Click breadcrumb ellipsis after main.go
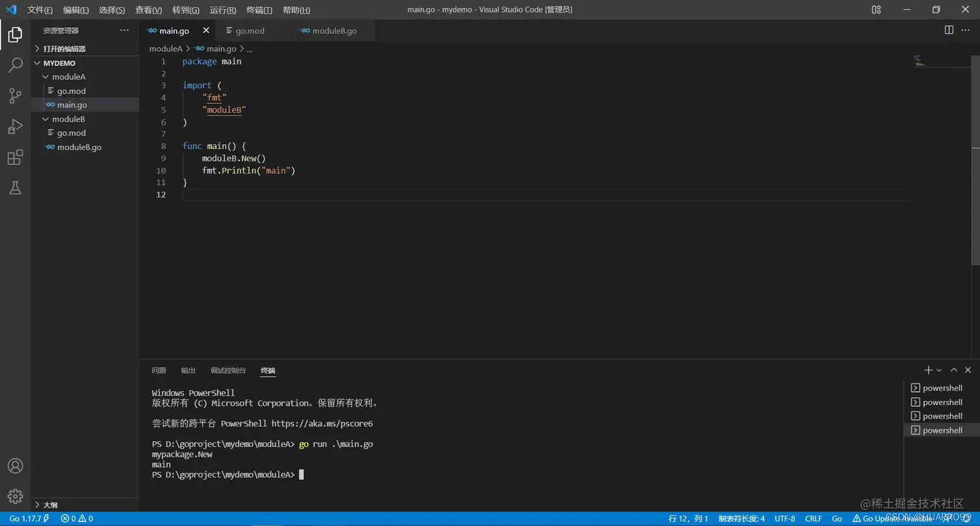The image size is (980, 526). coord(250,49)
